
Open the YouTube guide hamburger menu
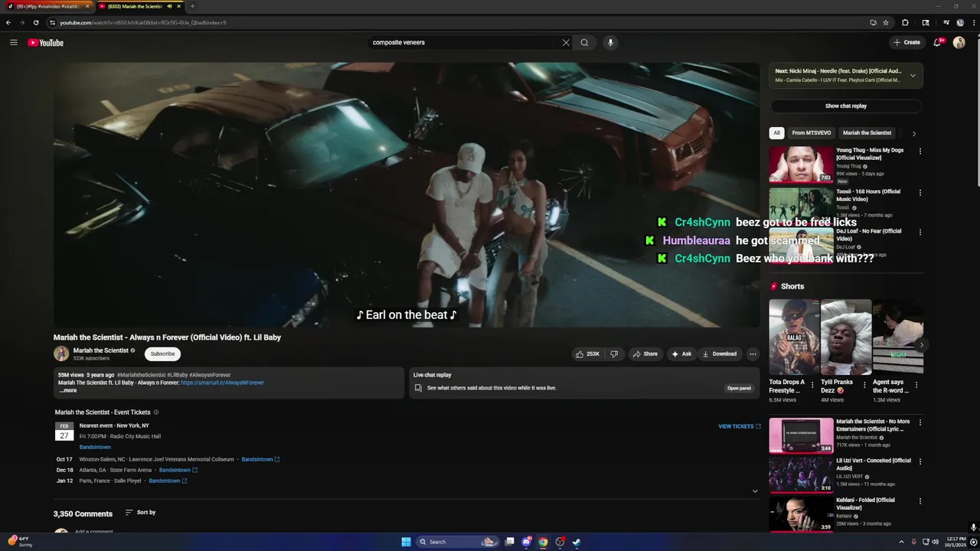14,43
